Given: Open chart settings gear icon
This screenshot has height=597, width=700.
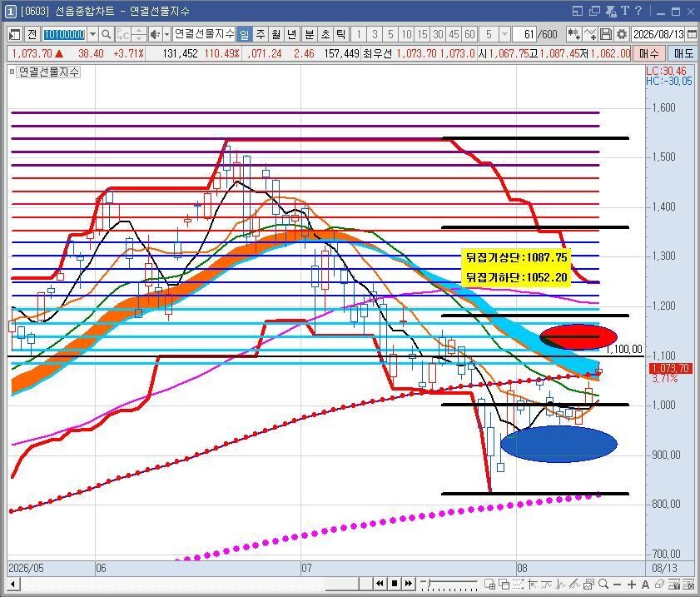Looking at the screenshot, I should (x=622, y=34).
